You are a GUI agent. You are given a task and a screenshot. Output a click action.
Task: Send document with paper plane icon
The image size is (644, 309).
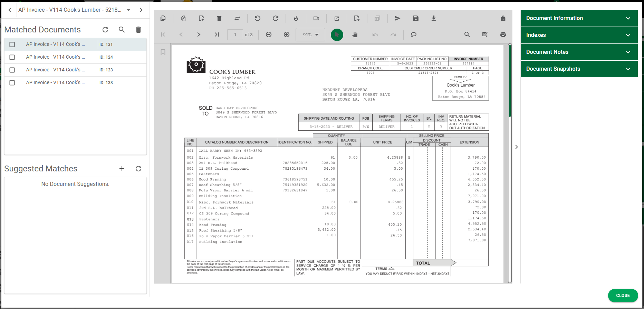click(x=398, y=18)
